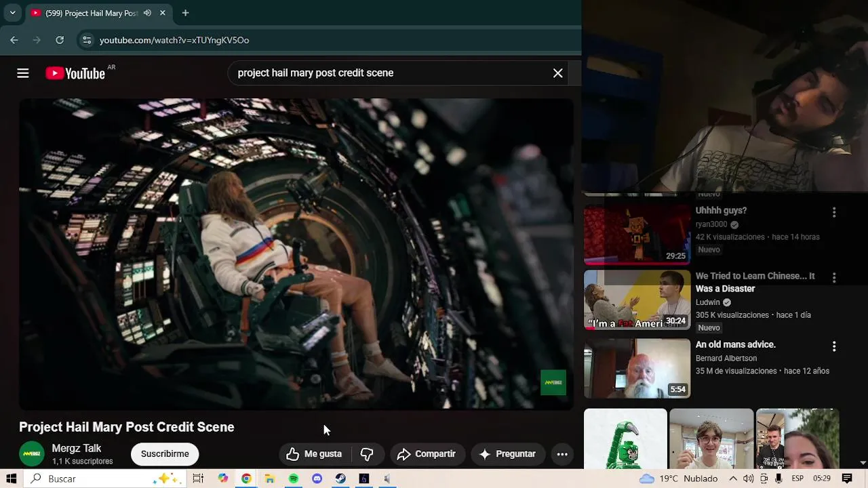Open the weather widget showing 19°C Nublado

[679, 479]
